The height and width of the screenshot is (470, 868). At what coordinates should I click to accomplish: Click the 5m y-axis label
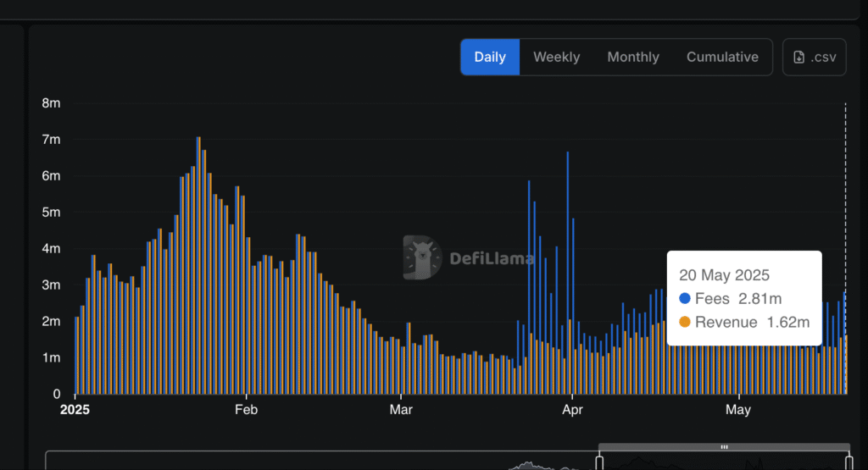point(51,213)
